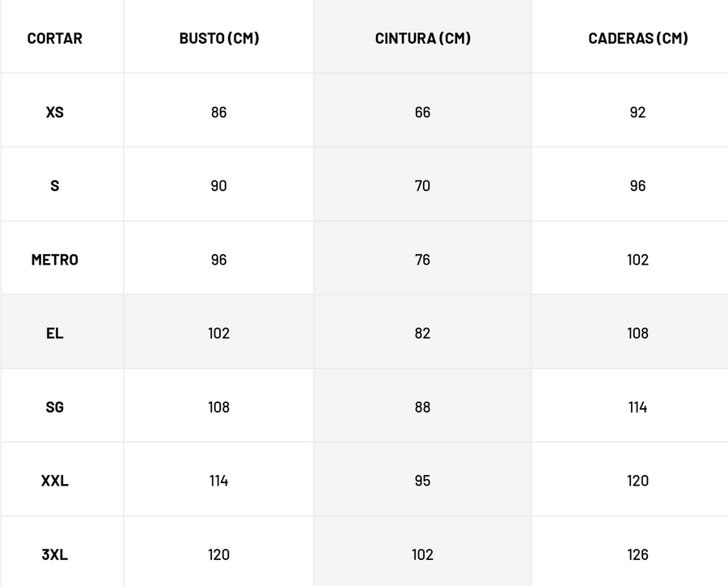Click bust value 108 in SG row

(219, 407)
